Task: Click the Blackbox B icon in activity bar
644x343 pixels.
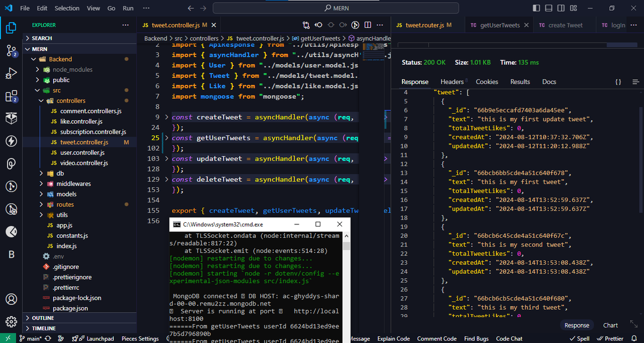Action: pos(11,254)
